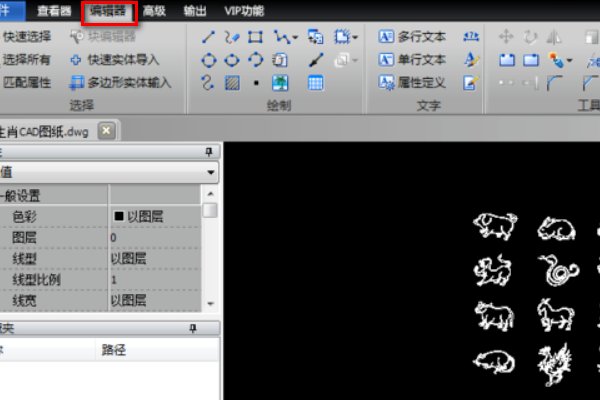Pin the properties panel with pushpin icon
This screenshot has width=600, height=400.
209,152
